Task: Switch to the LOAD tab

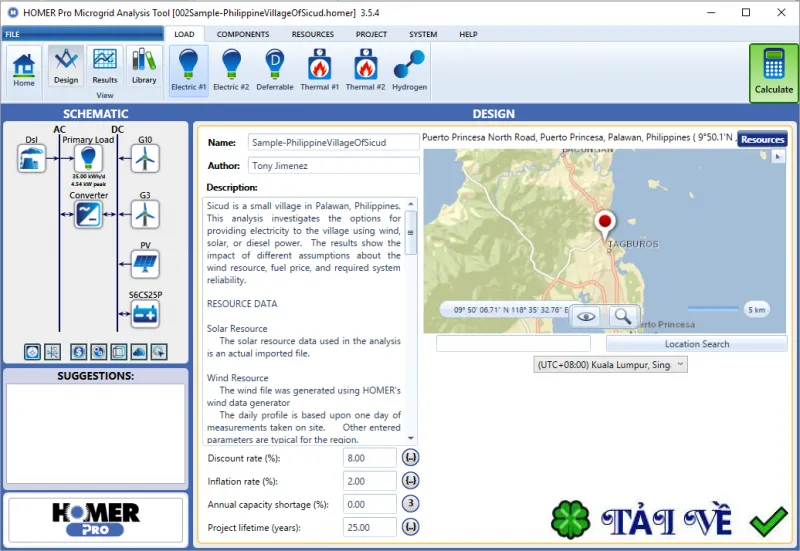Action: pos(184,34)
